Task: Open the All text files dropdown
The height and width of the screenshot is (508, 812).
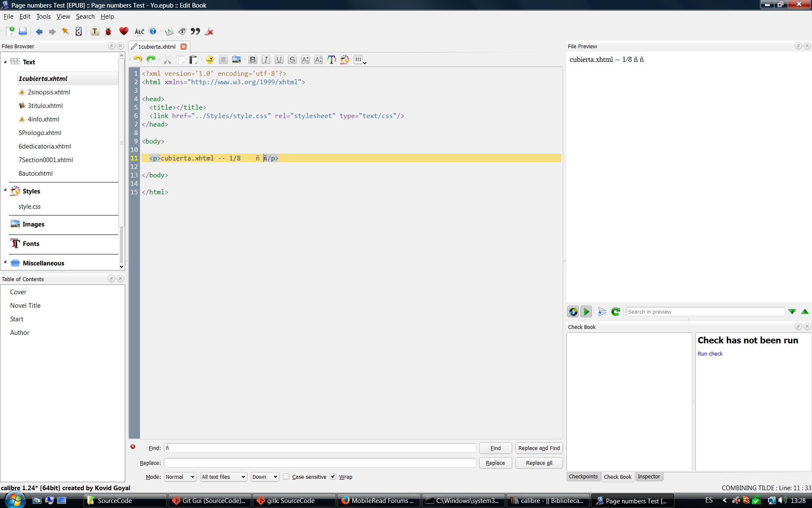Action: (x=223, y=477)
